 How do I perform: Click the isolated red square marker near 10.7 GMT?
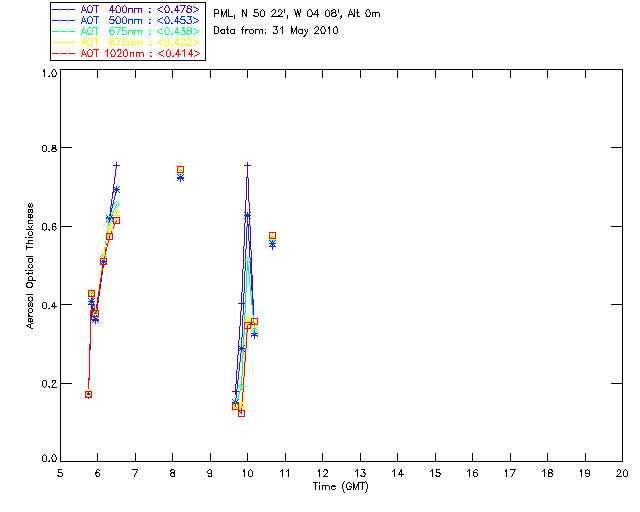(x=272, y=236)
